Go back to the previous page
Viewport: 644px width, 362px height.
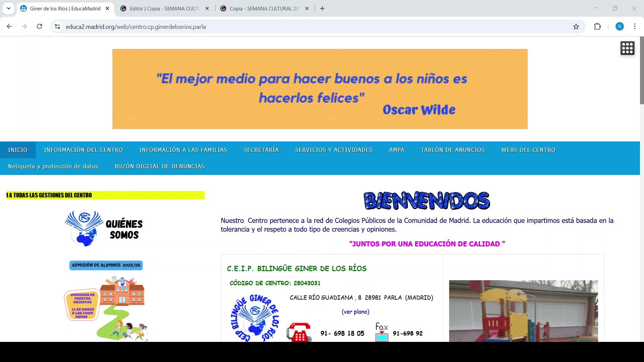pos(9,26)
